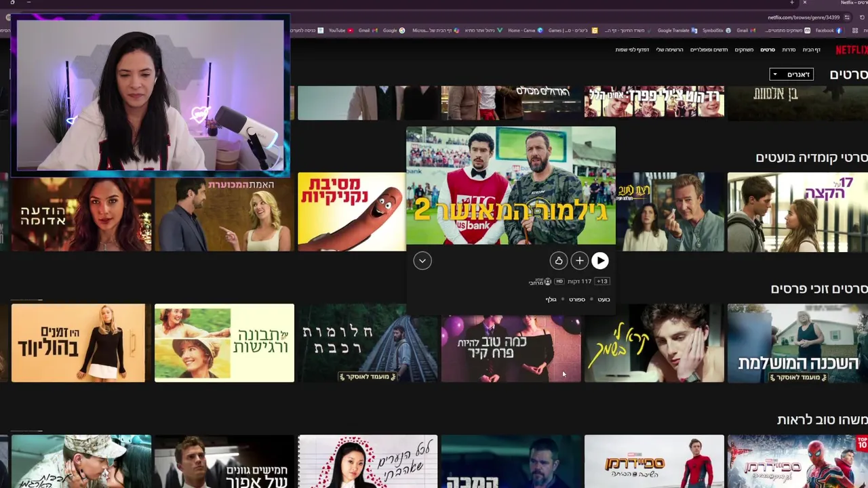Go to דף הבית in Netflix navigation
The height and width of the screenshot is (488, 868).
coord(812,49)
